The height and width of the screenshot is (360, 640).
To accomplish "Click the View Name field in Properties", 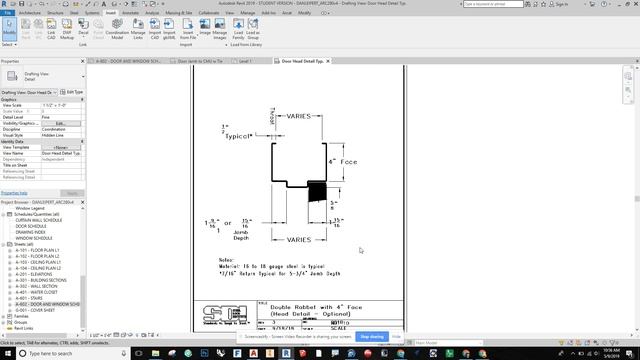I will click(61, 153).
